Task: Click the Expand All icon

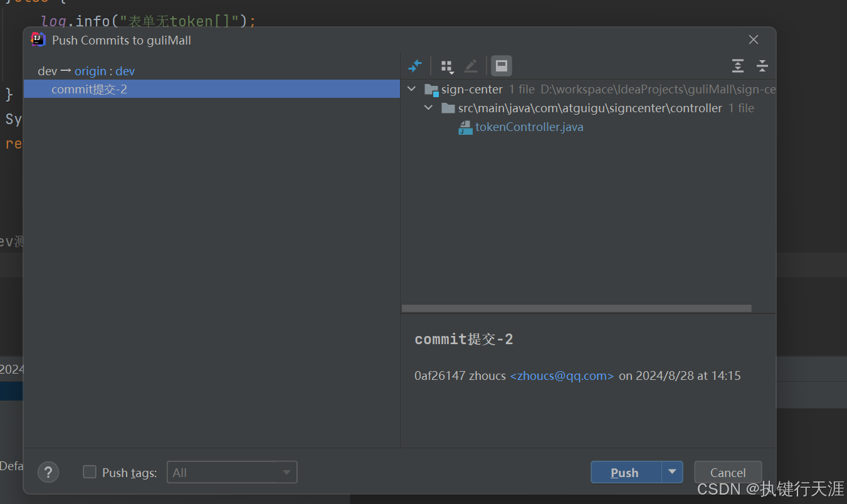Action: 737,66
